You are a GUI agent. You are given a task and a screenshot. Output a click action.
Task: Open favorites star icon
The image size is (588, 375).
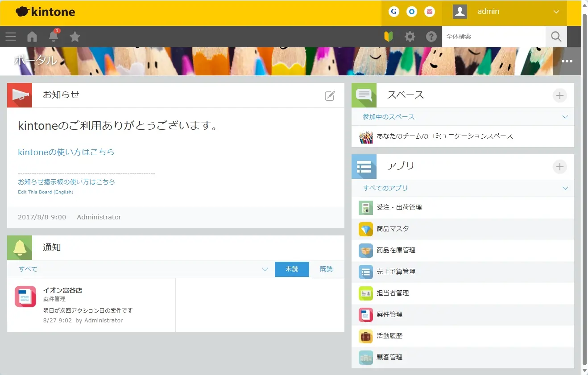coord(75,37)
